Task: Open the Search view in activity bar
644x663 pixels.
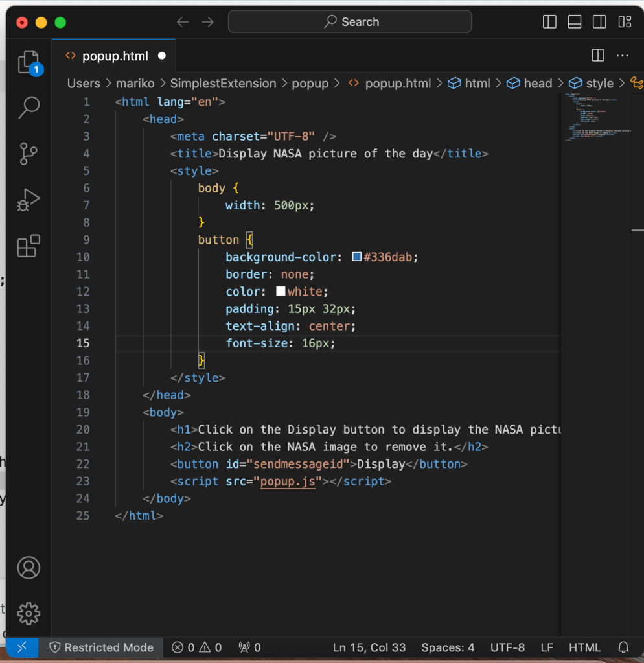Action: [x=29, y=108]
